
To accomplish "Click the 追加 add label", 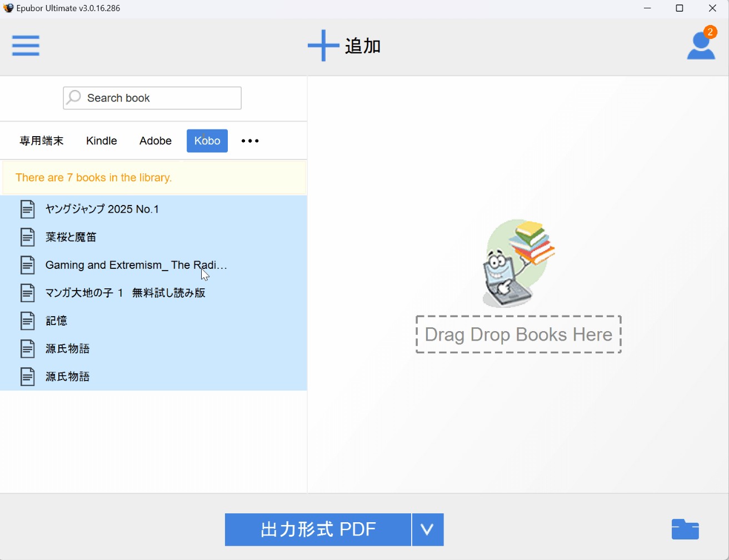I will pos(362,46).
